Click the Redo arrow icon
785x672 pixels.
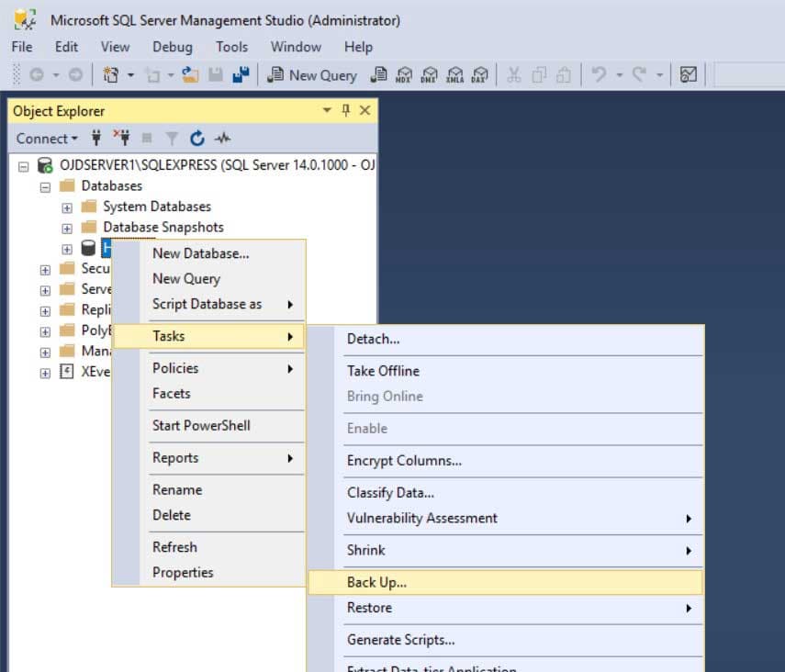tap(639, 75)
